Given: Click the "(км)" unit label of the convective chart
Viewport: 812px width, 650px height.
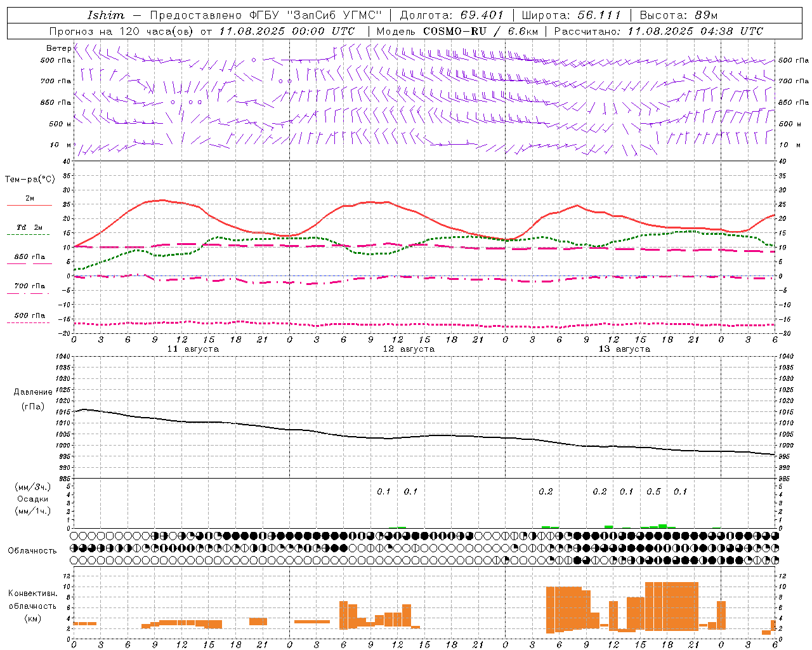Looking at the screenshot, I should pyautogui.click(x=33, y=618).
